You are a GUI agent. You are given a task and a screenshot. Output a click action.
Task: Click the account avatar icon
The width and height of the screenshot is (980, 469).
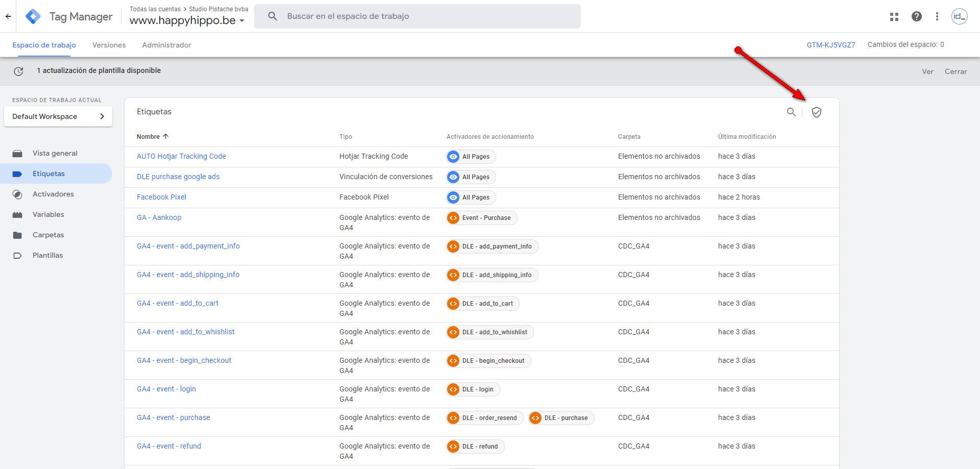[959, 16]
